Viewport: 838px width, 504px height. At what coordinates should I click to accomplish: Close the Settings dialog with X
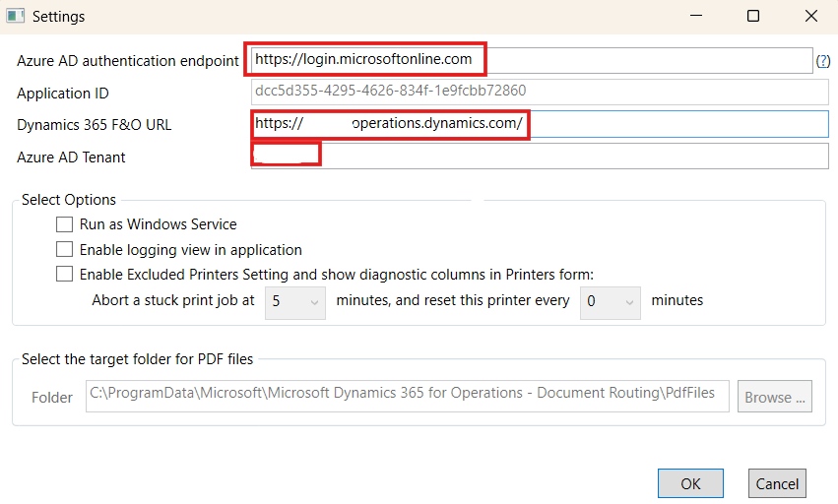pos(810,16)
